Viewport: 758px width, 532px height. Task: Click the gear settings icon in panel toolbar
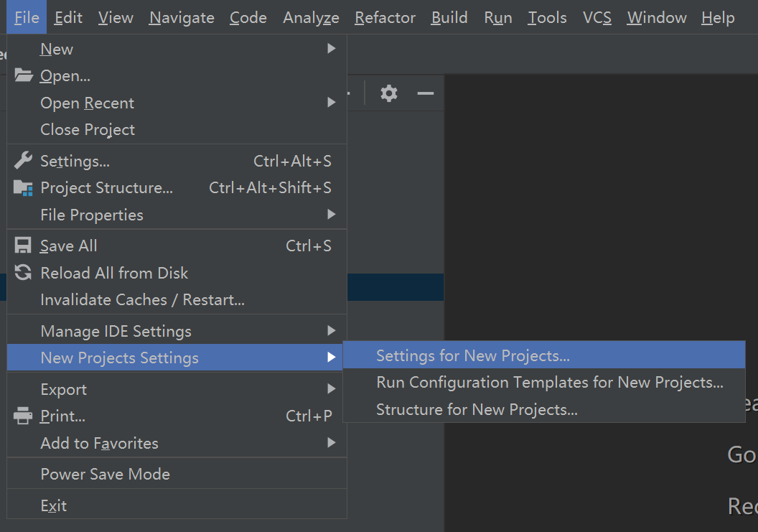click(389, 93)
